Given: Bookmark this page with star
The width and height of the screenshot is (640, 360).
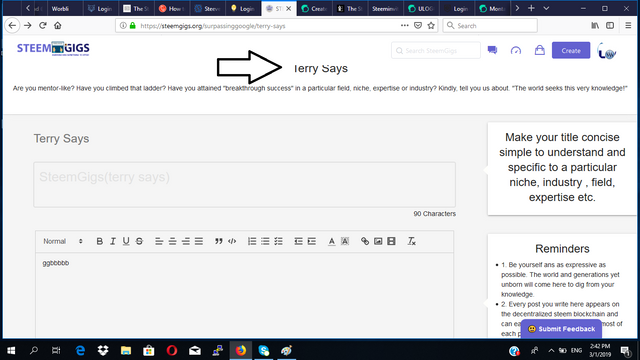Looking at the screenshot, I should coord(431,25).
